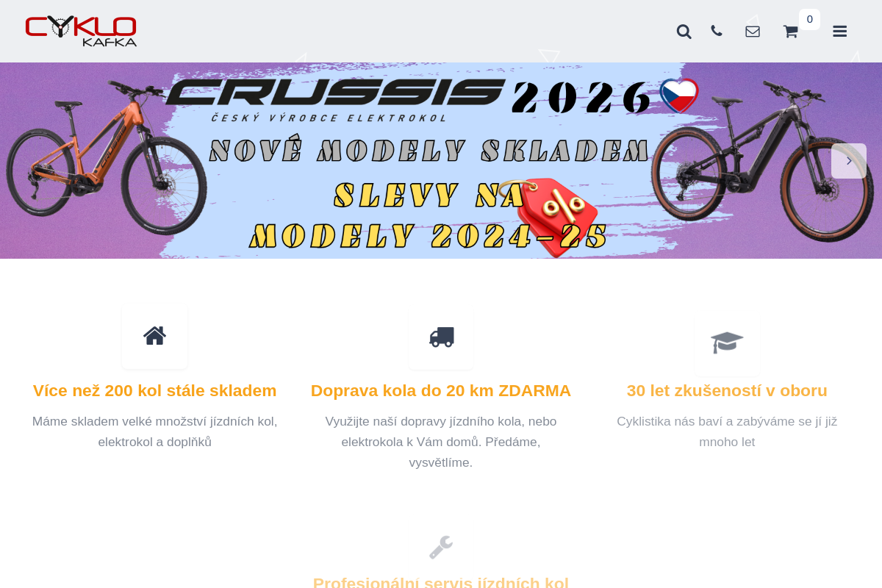Open the search magnifier icon
The height and width of the screenshot is (588, 882).
coord(684,32)
